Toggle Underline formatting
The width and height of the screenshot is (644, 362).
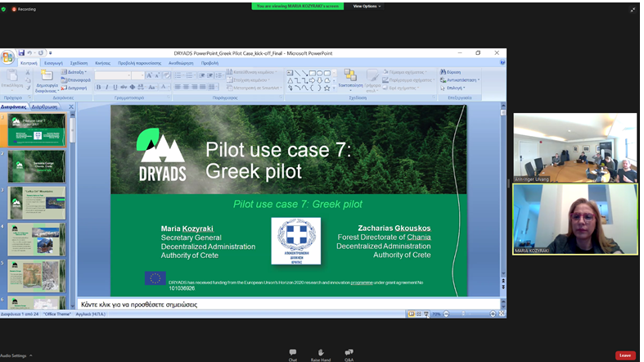115,87
